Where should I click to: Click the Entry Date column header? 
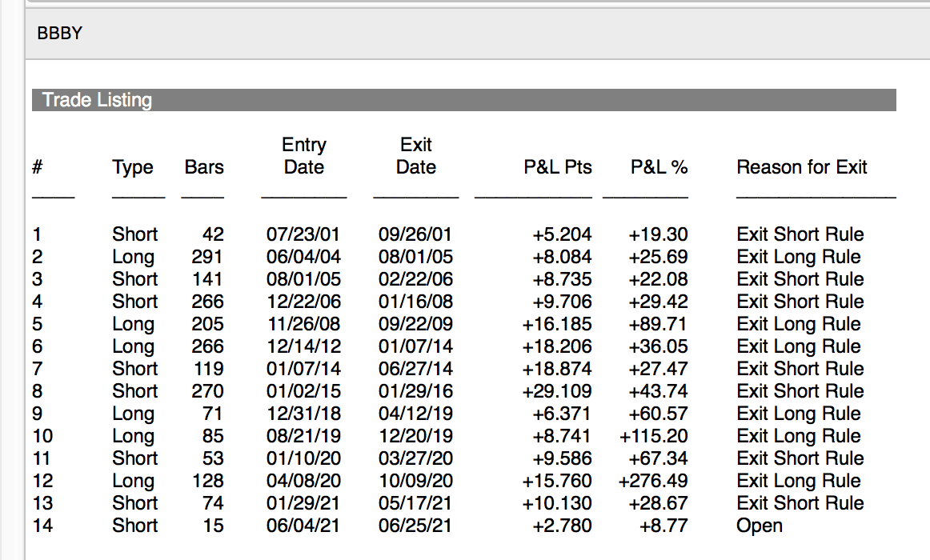[x=304, y=156]
